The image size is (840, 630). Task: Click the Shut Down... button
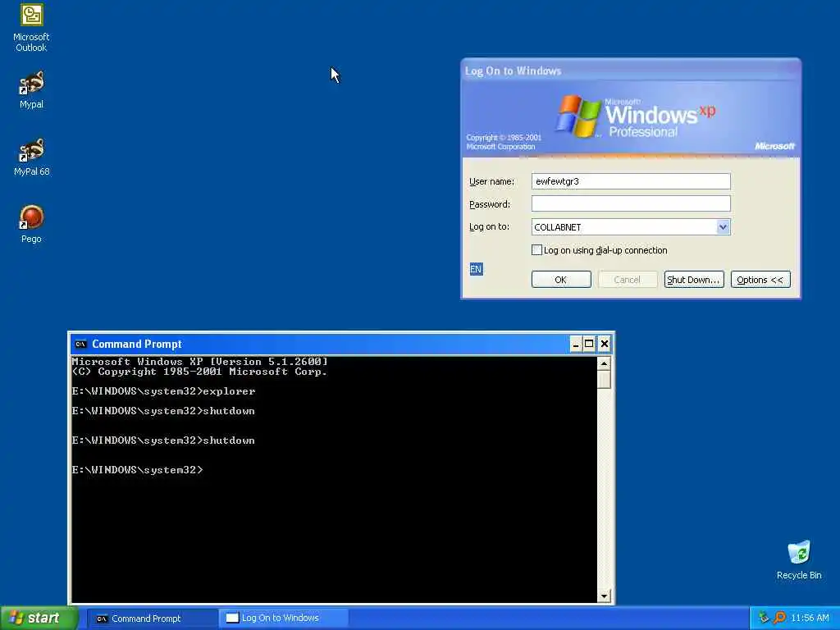tap(694, 280)
